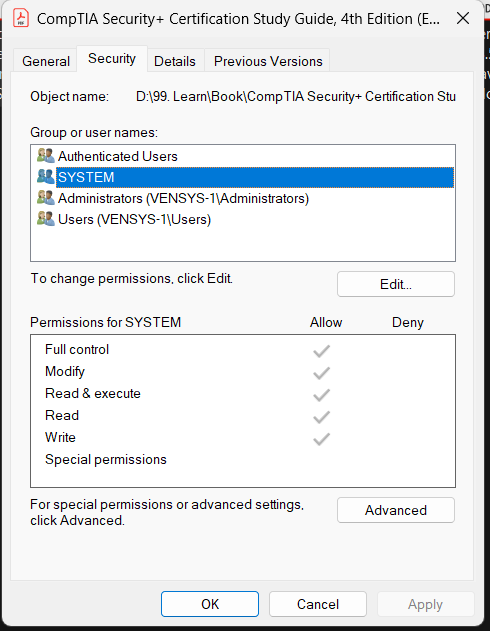Click the Modify allow checkmark

(x=321, y=373)
